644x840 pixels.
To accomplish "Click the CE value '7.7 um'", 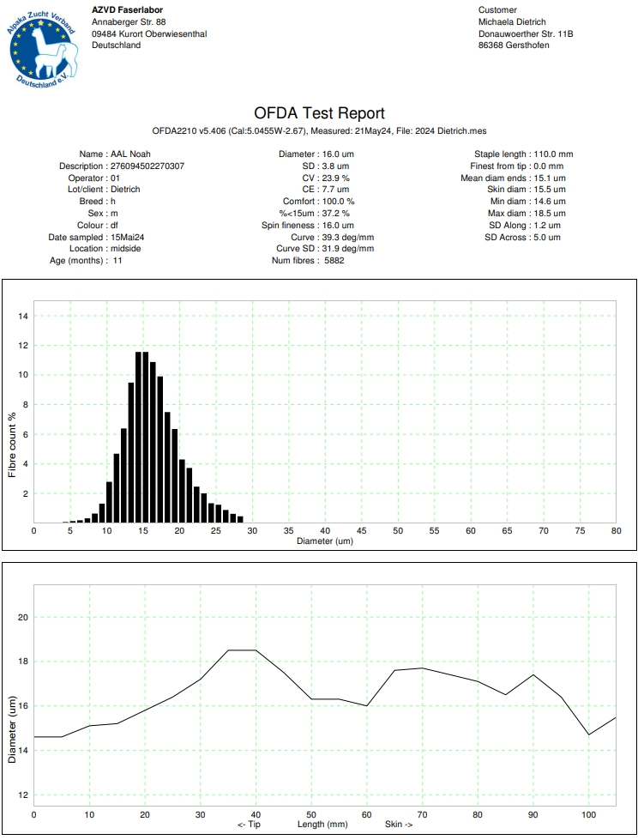I will [x=335, y=190].
